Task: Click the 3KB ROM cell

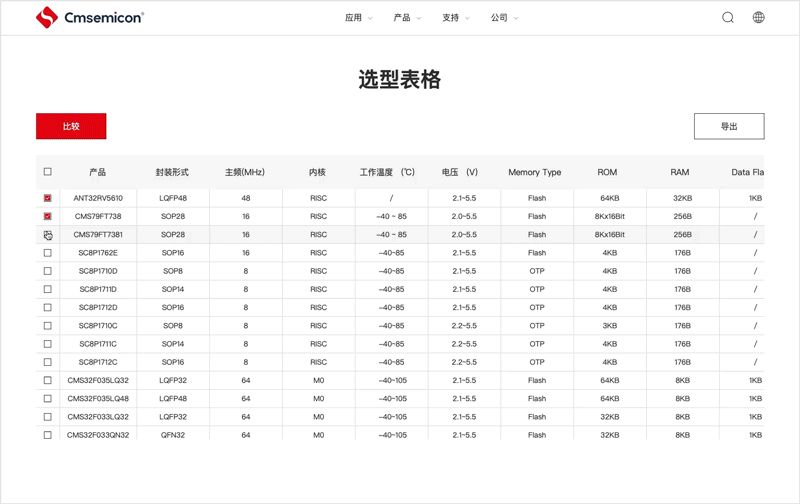Action: pos(610,325)
